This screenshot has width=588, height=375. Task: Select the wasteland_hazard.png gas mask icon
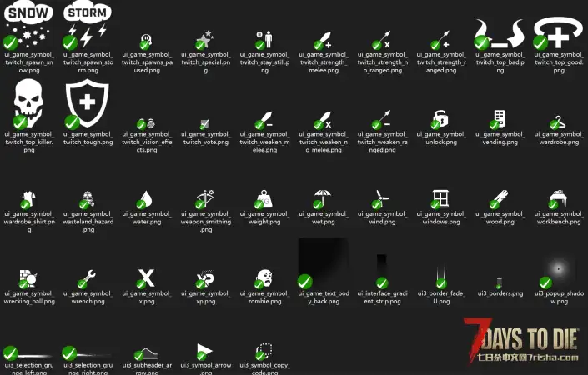click(x=87, y=200)
